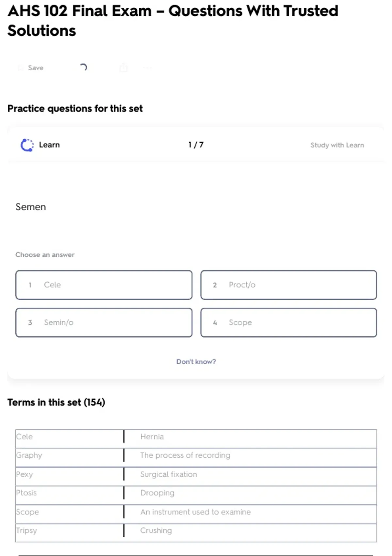The height and width of the screenshot is (556, 392).
Task: Click the share icon
Action: point(123,67)
